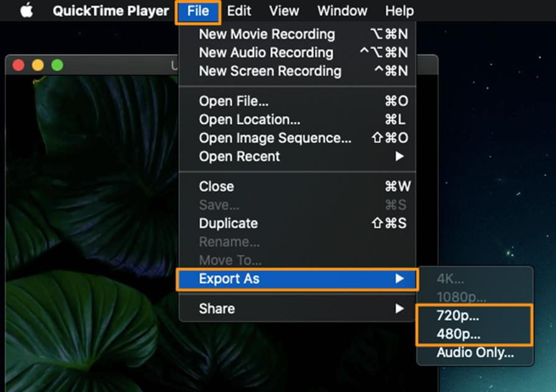Expand the Share submenu
This screenshot has height=392, width=556.
(x=297, y=309)
